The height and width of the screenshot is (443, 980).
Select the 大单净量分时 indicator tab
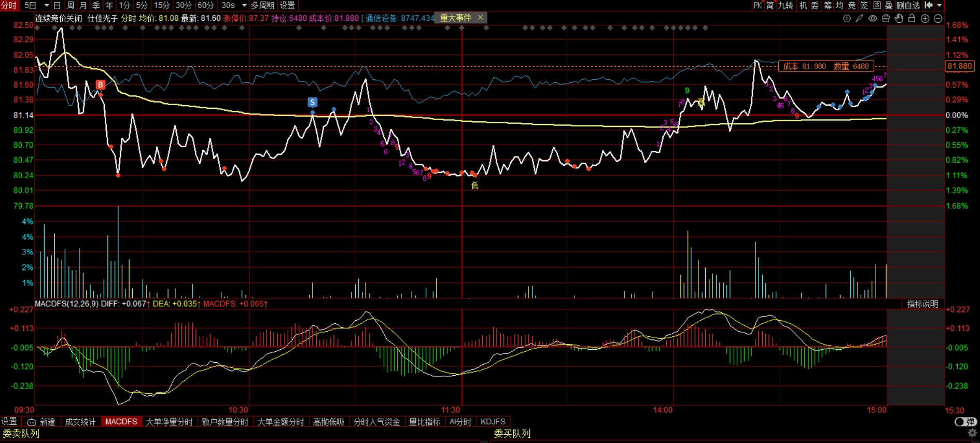pos(169,422)
